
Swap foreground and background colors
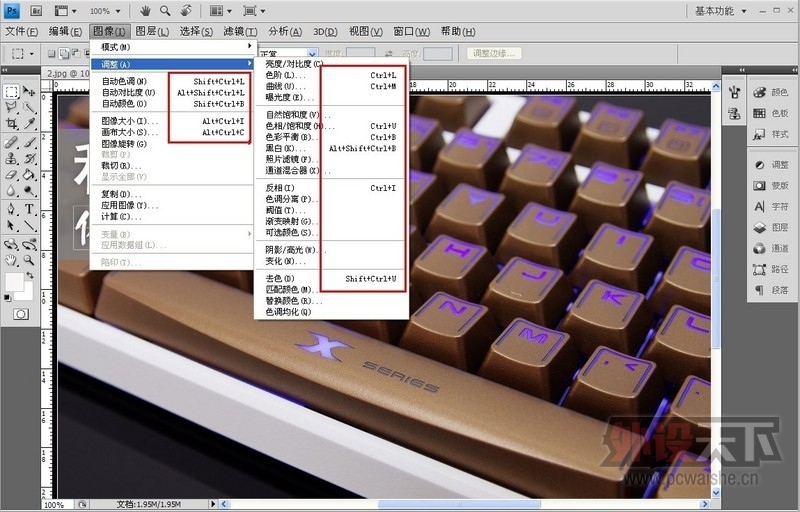(30, 275)
